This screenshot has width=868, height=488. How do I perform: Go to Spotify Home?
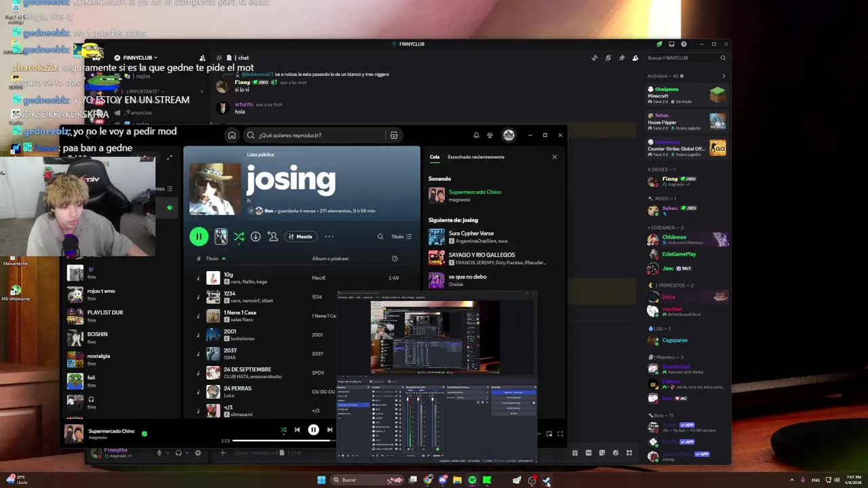click(x=232, y=135)
